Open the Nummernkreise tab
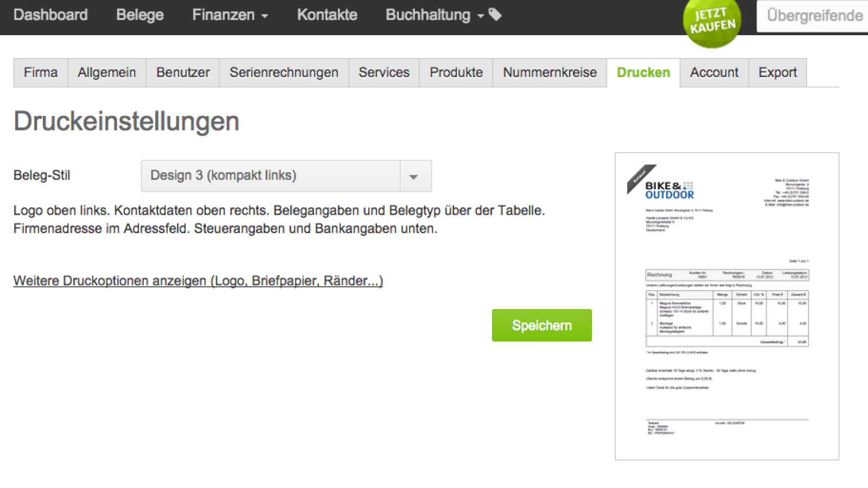 [549, 72]
